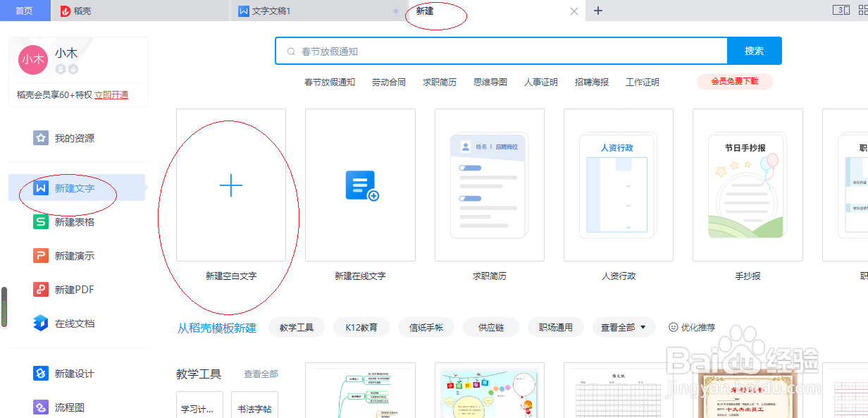This screenshot has width=868, height=418.
Task: Click the 工作证明 suggested keyword
Action: (x=643, y=82)
